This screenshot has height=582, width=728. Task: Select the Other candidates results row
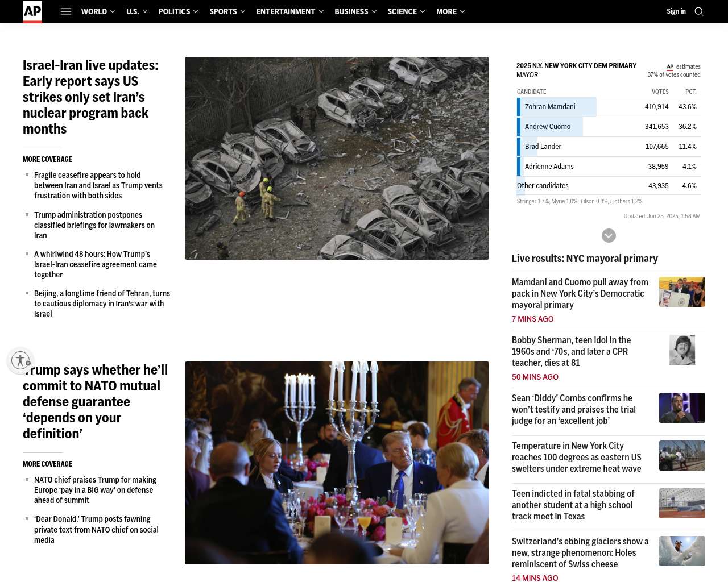click(x=609, y=186)
